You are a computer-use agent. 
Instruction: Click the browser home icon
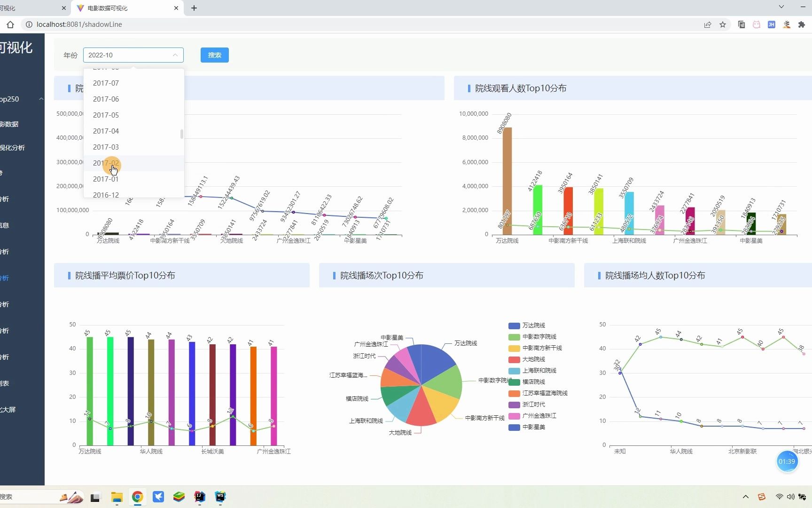tap(10, 24)
